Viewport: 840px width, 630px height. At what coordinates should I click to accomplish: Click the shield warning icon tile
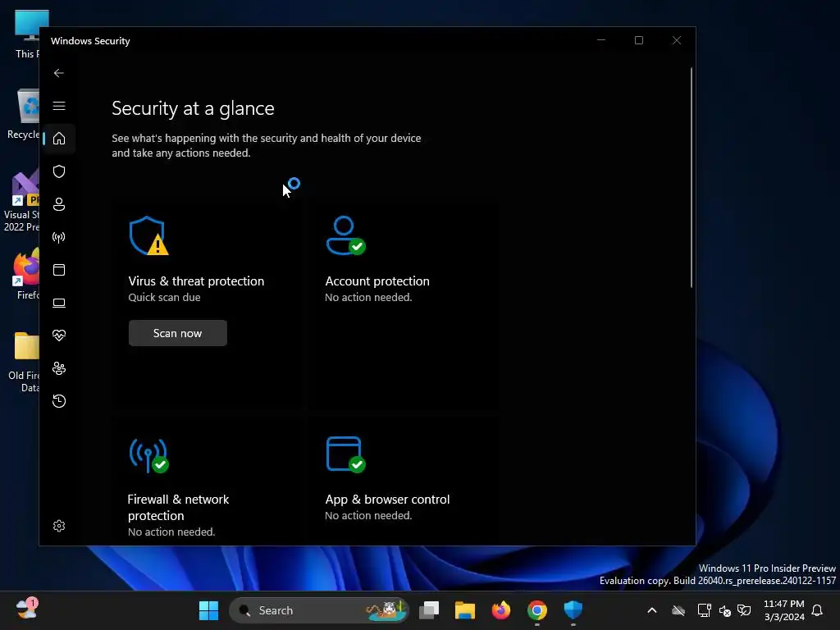(x=148, y=235)
